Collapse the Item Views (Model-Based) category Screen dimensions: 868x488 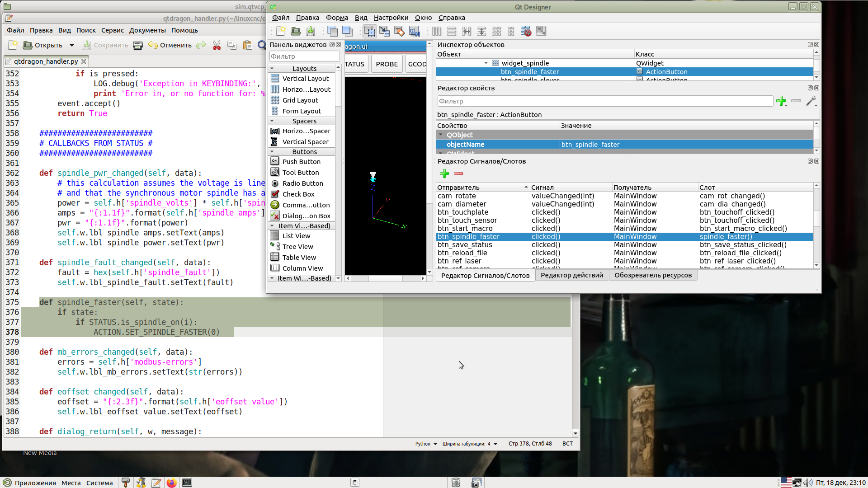(x=272, y=226)
